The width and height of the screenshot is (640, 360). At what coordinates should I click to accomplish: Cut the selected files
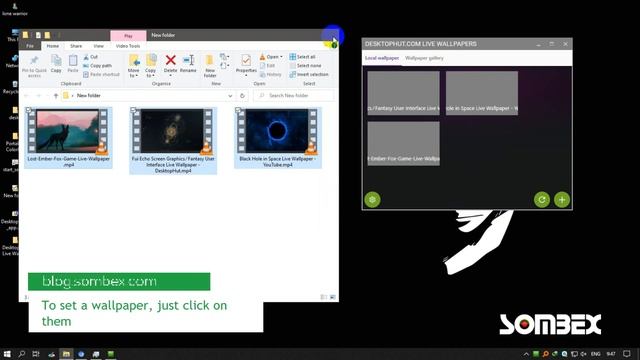91,57
